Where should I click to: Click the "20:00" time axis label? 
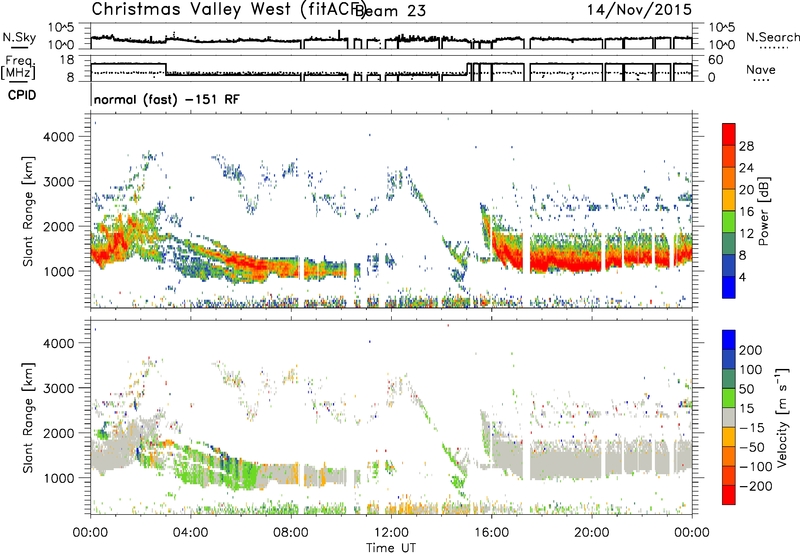click(x=591, y=533)
